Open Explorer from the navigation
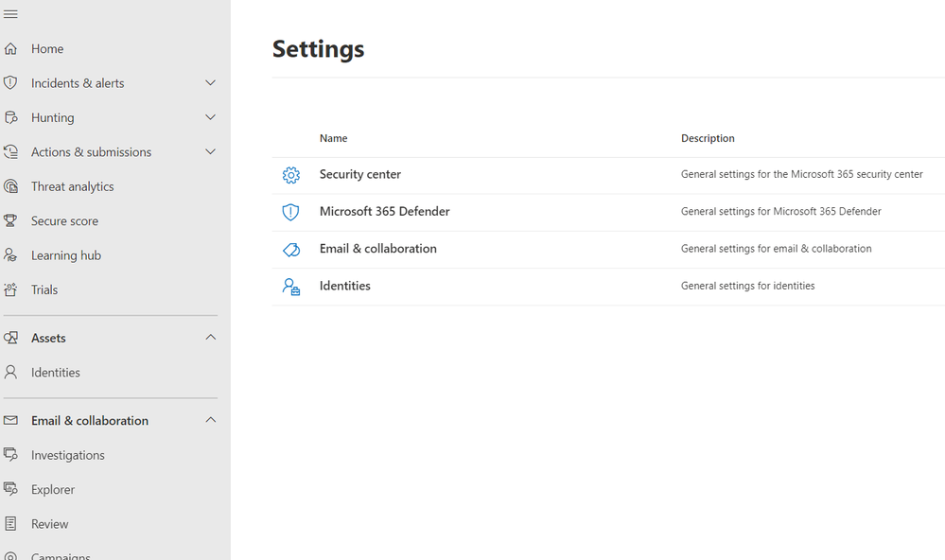The image size is (945, 560). click(53, 490)
